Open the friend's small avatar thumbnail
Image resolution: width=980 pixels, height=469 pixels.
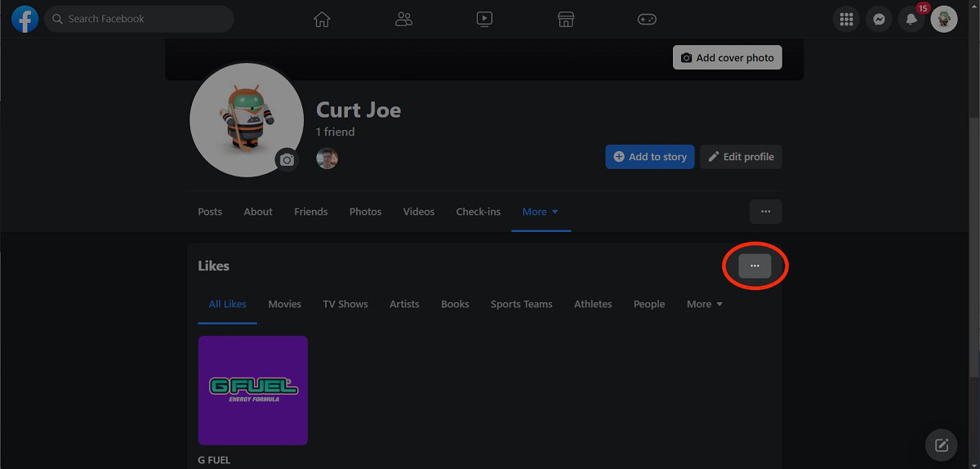coord(327,158)
